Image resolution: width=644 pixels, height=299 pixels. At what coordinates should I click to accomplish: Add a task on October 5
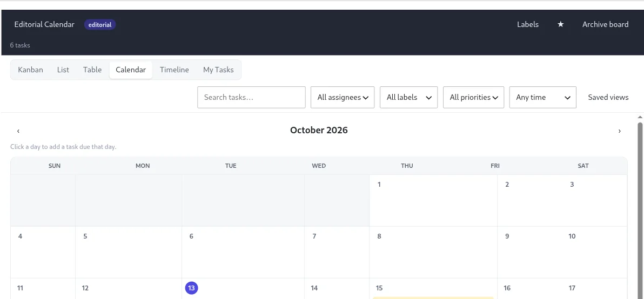pyautogui.click(x=129, y=252)
